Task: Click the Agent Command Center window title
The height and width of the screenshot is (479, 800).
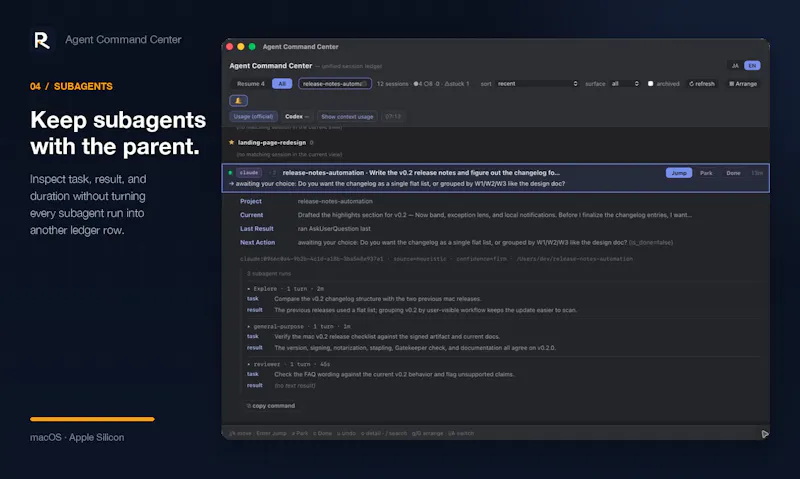Action: point(301,47)
